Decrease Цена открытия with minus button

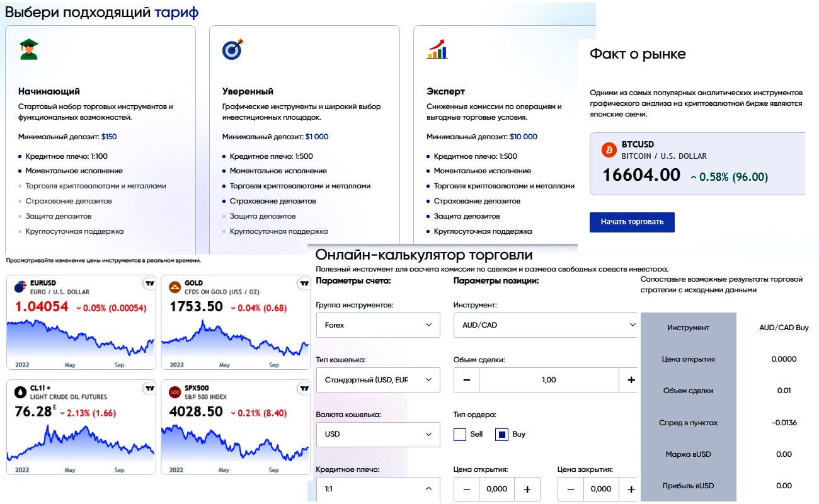coord(466,489)
